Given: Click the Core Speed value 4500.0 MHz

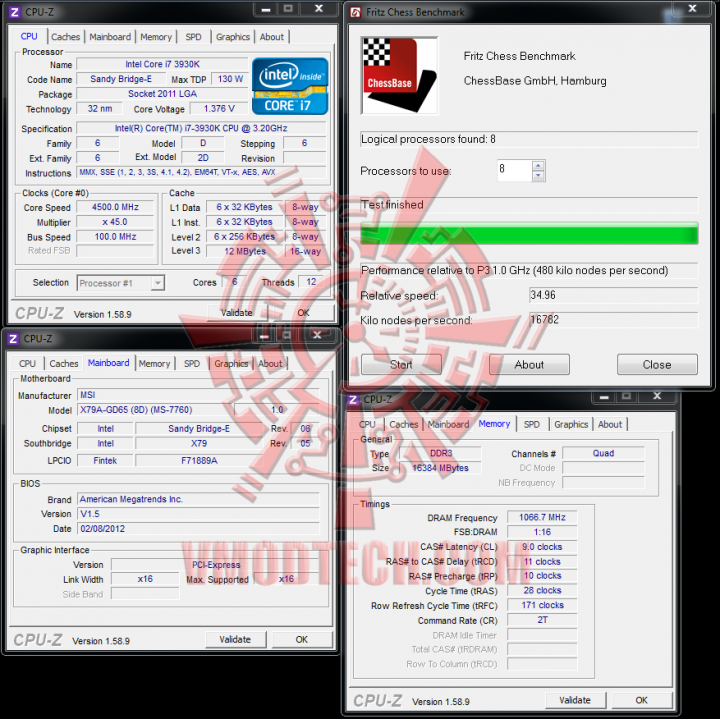Looking at the screenshot, I should click(x=115, y=207).
